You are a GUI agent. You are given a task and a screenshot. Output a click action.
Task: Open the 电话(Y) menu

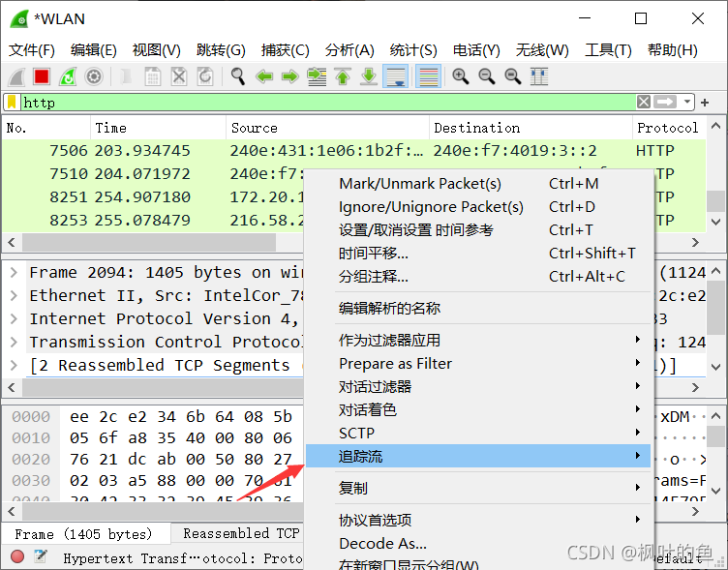[476, 50]
